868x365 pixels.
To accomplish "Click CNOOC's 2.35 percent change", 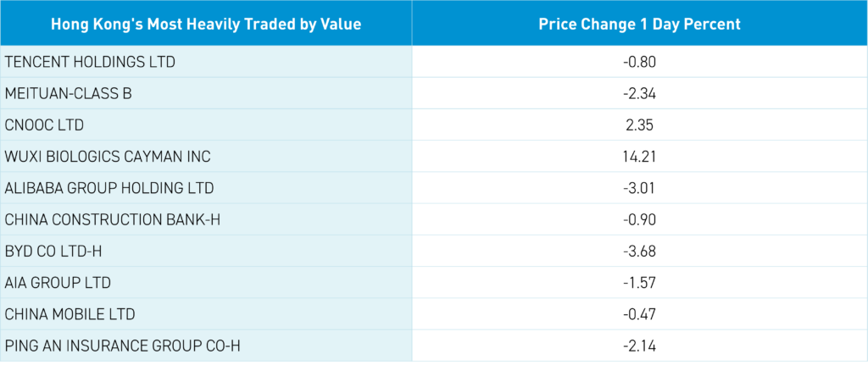I will (640, 125).
